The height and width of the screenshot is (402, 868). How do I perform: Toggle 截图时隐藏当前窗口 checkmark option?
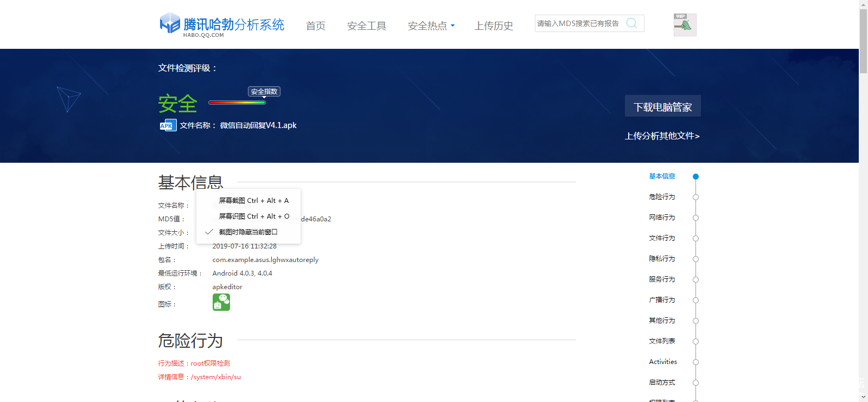248,232
